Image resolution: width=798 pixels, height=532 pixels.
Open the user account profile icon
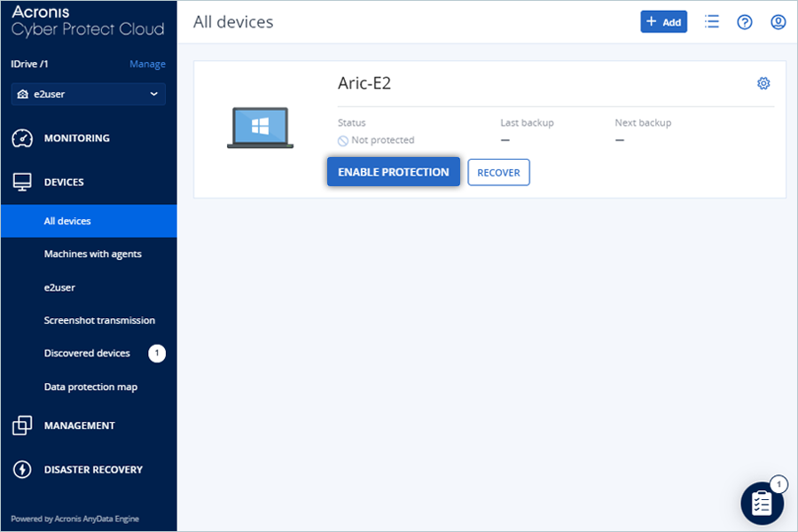pos(778,22)
